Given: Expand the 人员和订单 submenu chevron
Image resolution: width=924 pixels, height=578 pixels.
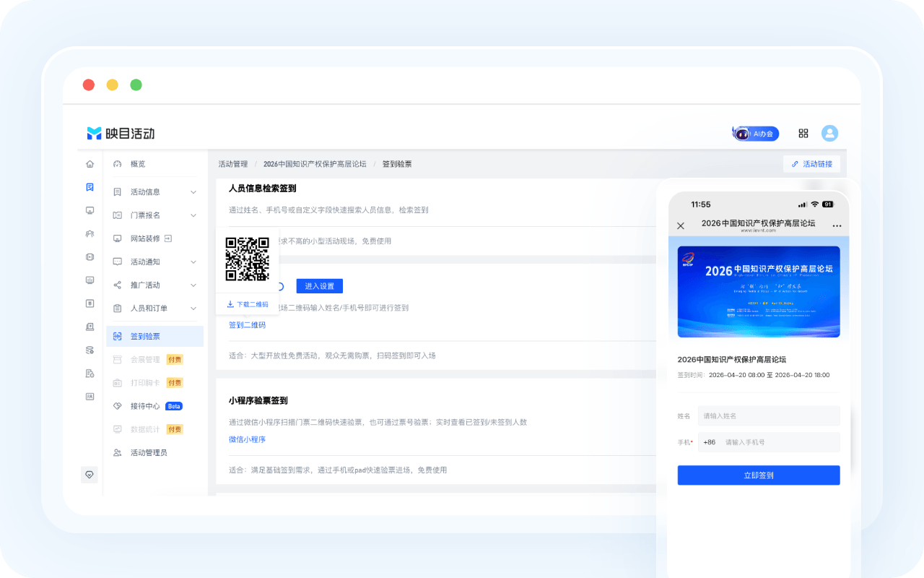Looking at the screenshot, I should (193, 308).
